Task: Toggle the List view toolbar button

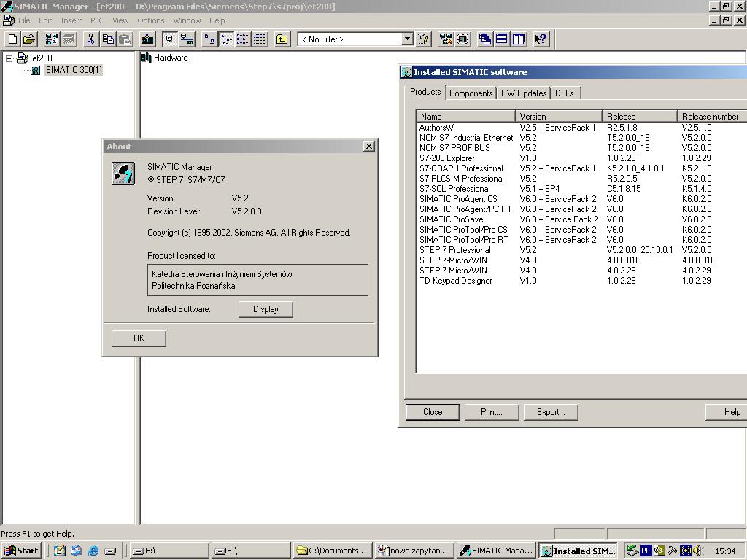Action: (243, 39)
